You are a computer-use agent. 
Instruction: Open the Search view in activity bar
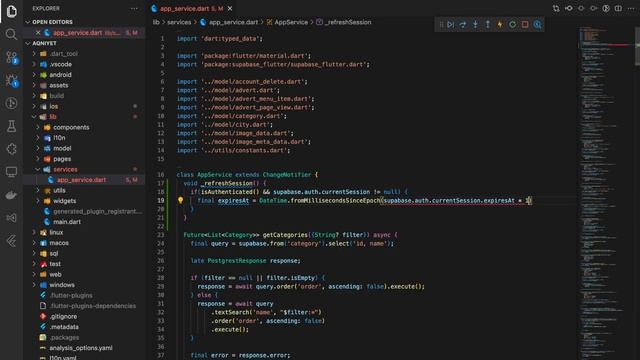(11, 34)
